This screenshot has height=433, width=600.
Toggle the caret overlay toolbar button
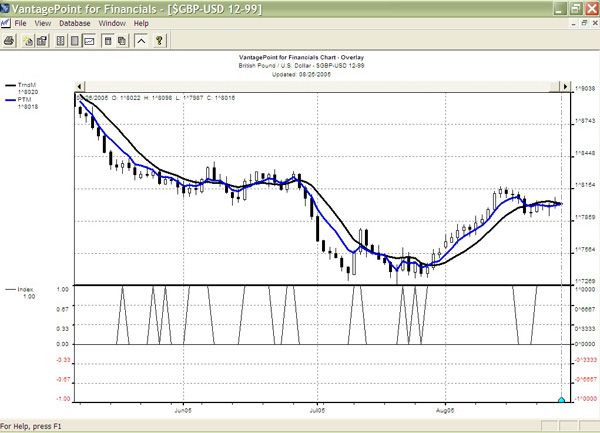[x=141, y=41]
